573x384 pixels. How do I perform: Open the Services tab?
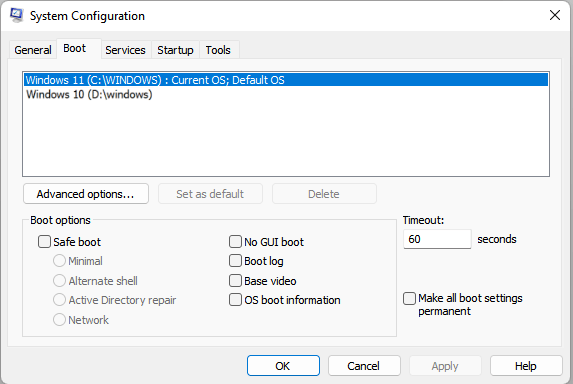[x=125, y=50]
